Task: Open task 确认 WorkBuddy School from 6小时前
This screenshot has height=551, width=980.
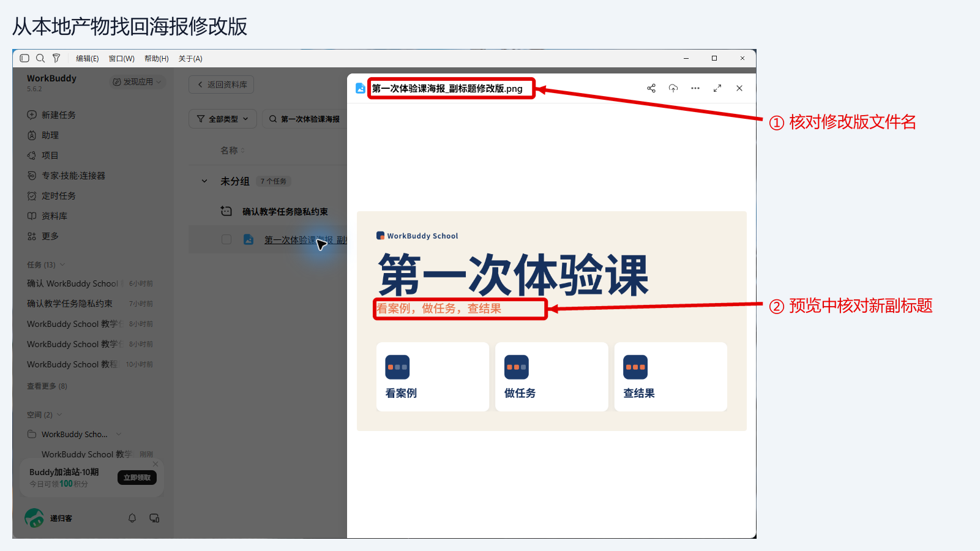Action: [x=90, y=283]
